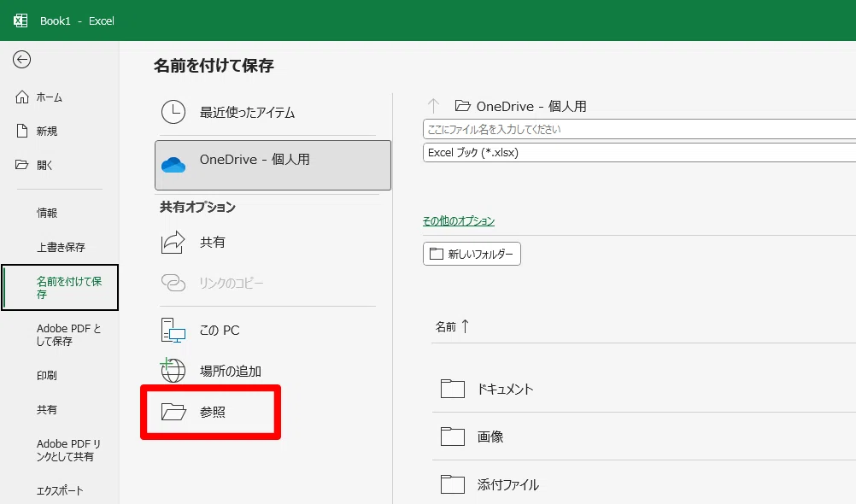
Task: Select 開く in the sidebar
Action: click(x=44, y=165)
